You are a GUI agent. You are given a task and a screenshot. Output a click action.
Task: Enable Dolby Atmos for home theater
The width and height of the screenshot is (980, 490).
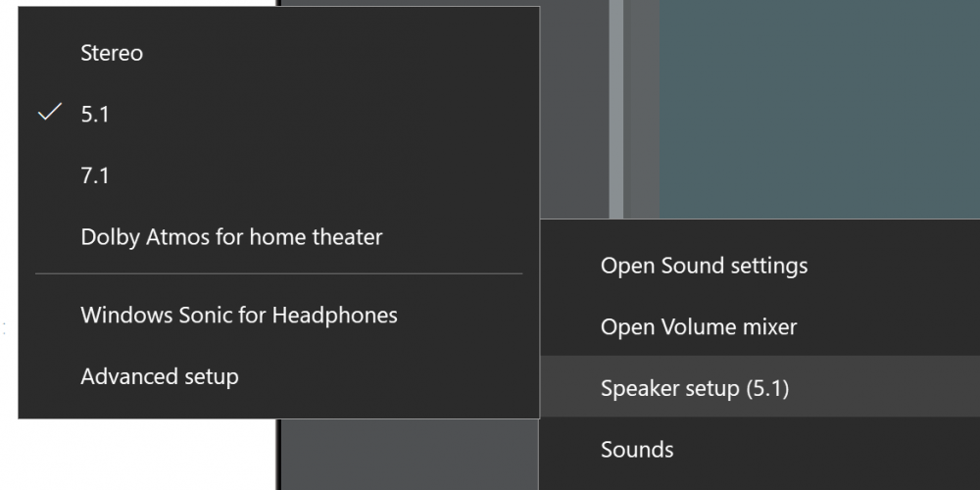[231, 237]
